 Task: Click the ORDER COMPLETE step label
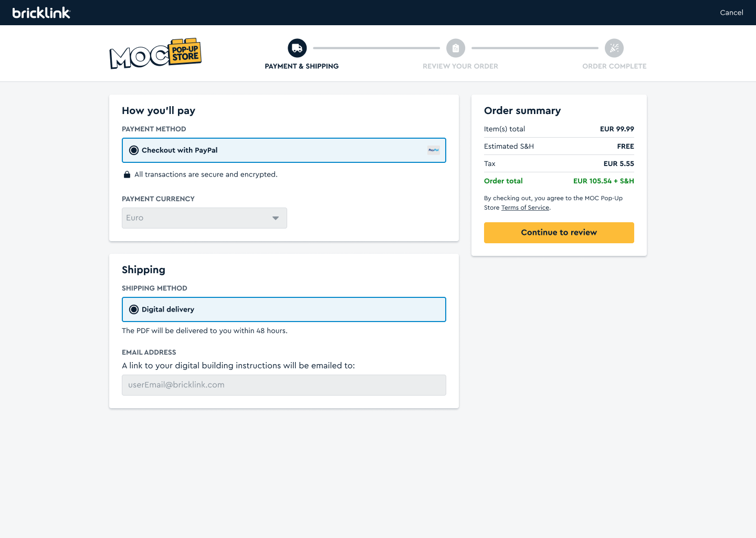pos(614,66)
